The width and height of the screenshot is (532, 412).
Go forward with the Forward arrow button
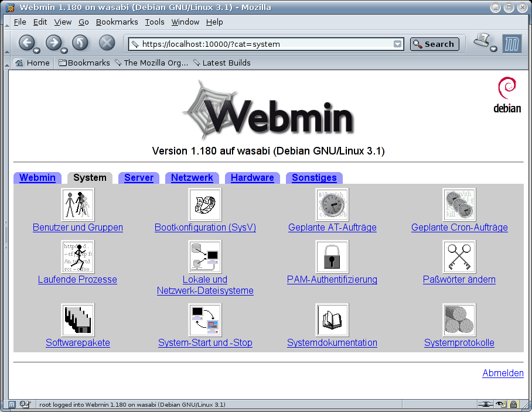point(53,43)
